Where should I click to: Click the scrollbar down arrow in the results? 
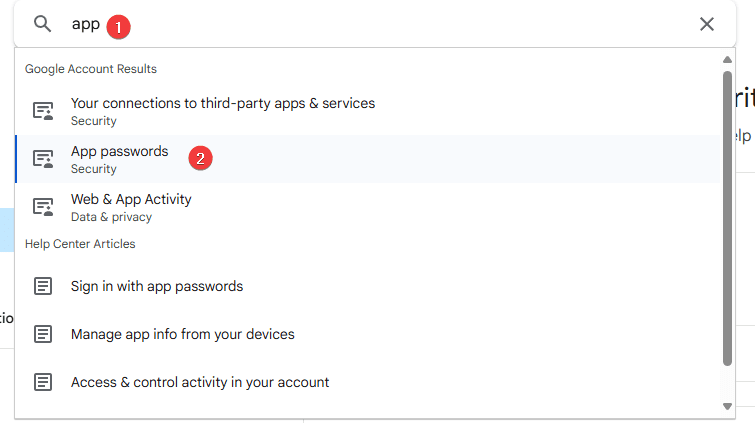point(727,406)
